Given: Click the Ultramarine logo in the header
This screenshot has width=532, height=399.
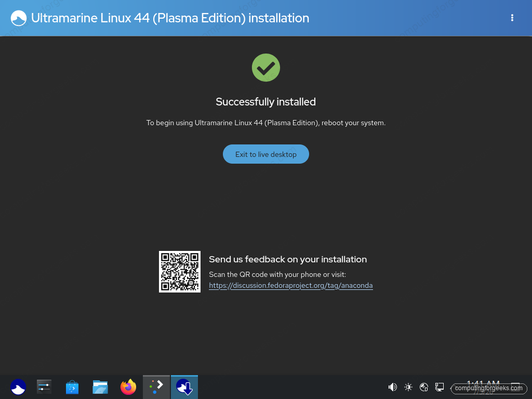Looking at the screenshot, I should pos(18,18).
